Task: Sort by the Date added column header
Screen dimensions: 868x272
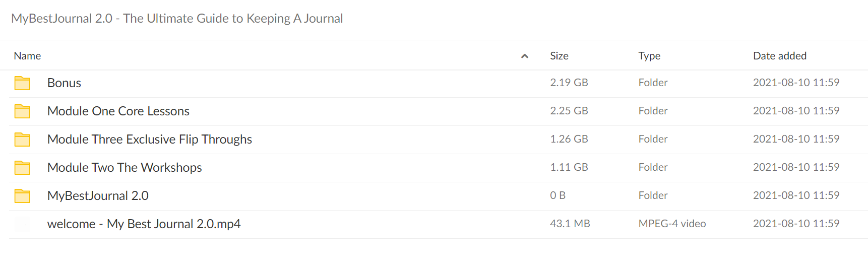Action: tap(779, 56)
